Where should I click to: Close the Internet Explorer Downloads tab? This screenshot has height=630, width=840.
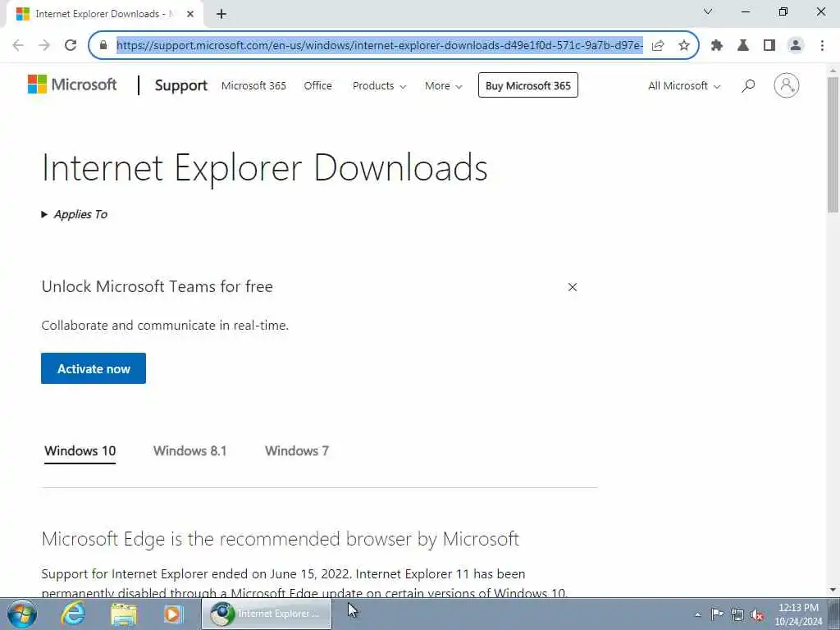[x=190, y=14]
